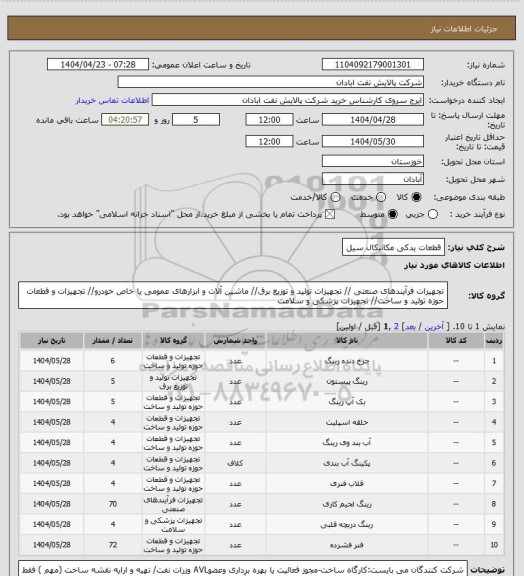Click the price validity date 1404/05/30
Screen dimensions: 524x576
tap(373, 141)
